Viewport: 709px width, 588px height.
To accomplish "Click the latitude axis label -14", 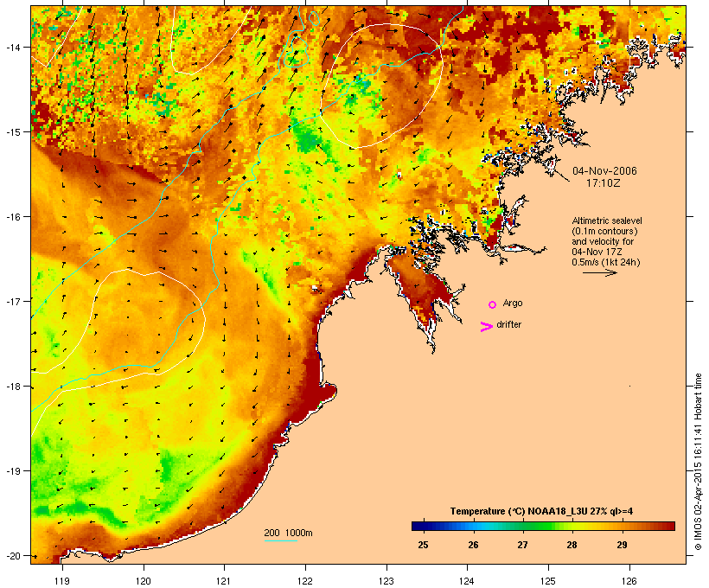I will (13, 47).
